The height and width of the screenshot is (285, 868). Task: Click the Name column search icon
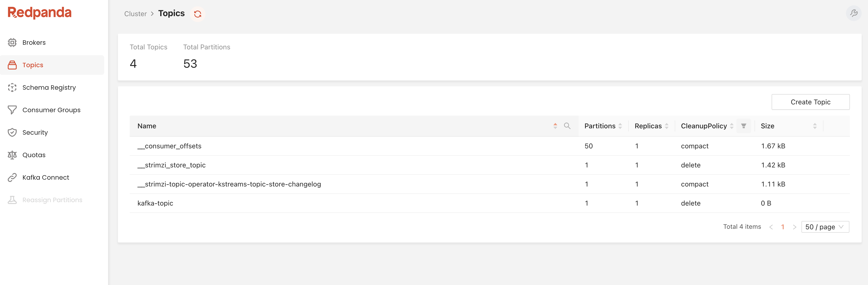tap(567, 126)
